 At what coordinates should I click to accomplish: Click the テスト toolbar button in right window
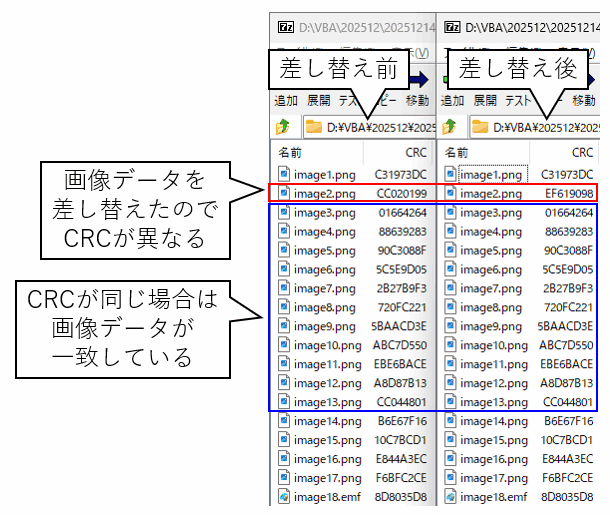click(518, 100)
